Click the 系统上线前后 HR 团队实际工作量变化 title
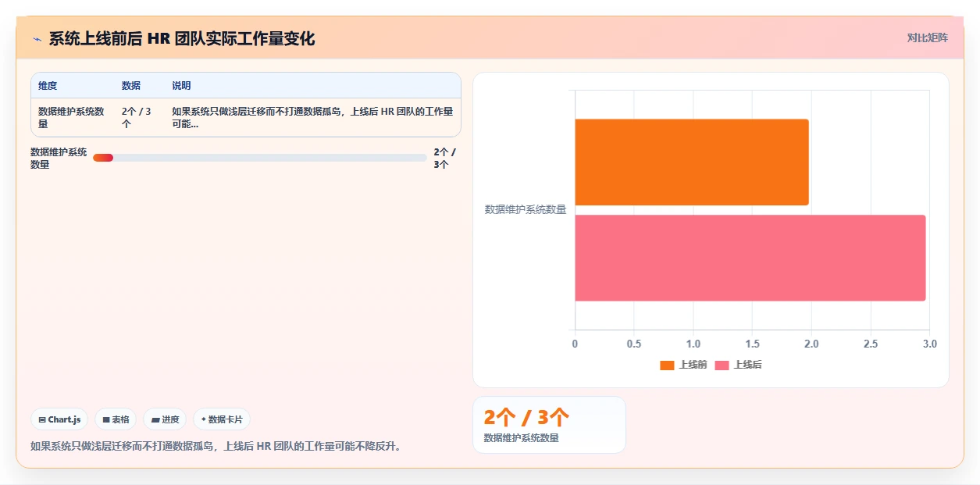The height and width of the screenshot is (485, 980). pyautogui.click(x=182, y=39)
